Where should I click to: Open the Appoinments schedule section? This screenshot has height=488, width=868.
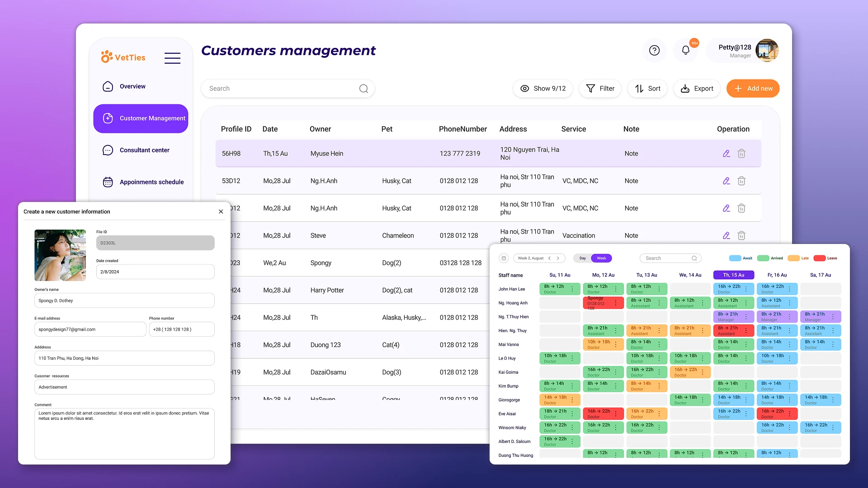click(151, 182)
